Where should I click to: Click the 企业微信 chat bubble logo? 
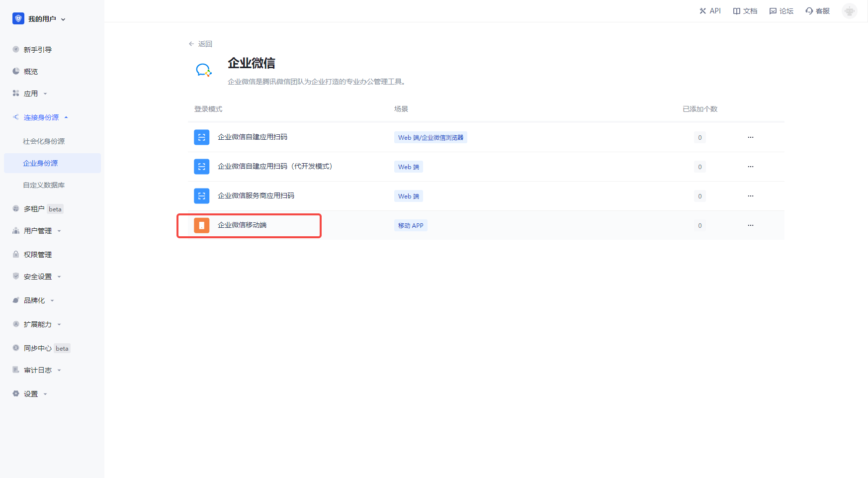pyautogui.click(x=203, y=70)
